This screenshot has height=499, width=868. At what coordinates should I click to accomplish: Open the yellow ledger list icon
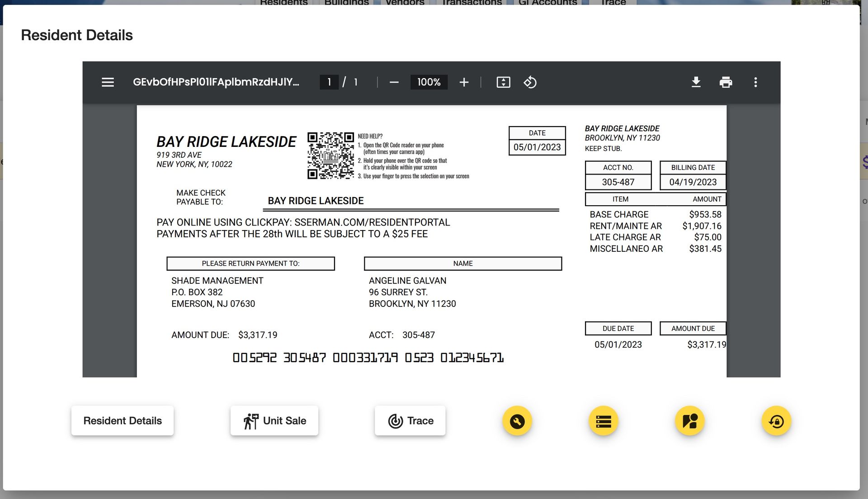tap(603, 420)
